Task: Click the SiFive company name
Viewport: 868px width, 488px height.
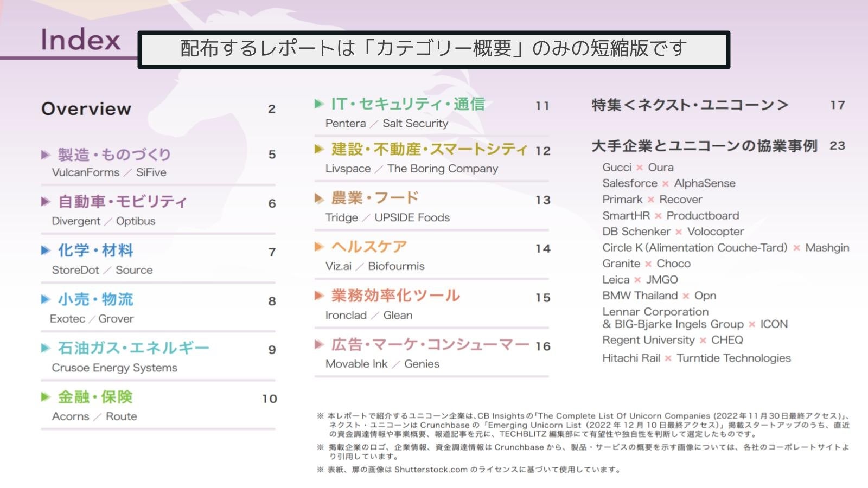Action: pos(151,172)
